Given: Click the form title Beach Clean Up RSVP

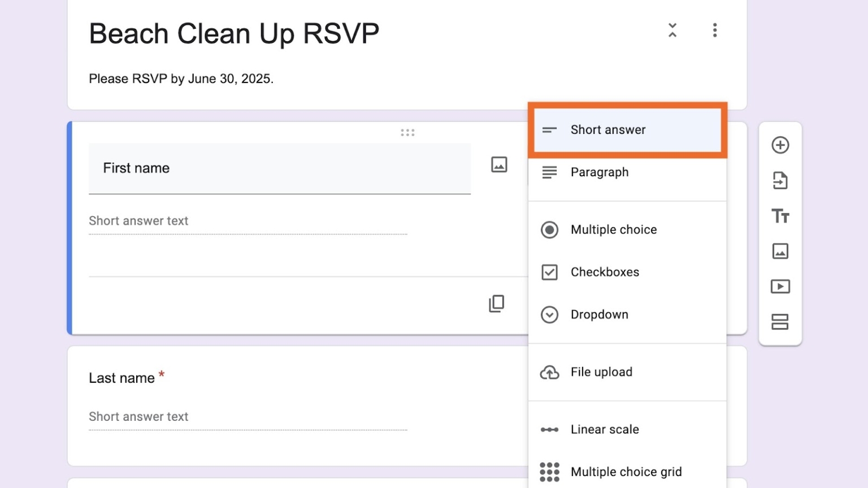Looking at the screenshot, I should [233, 34].
